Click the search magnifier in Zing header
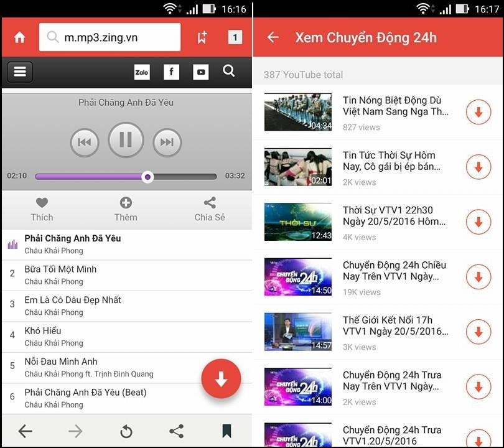This screenshot has width=504, height=448. (229, 72)
